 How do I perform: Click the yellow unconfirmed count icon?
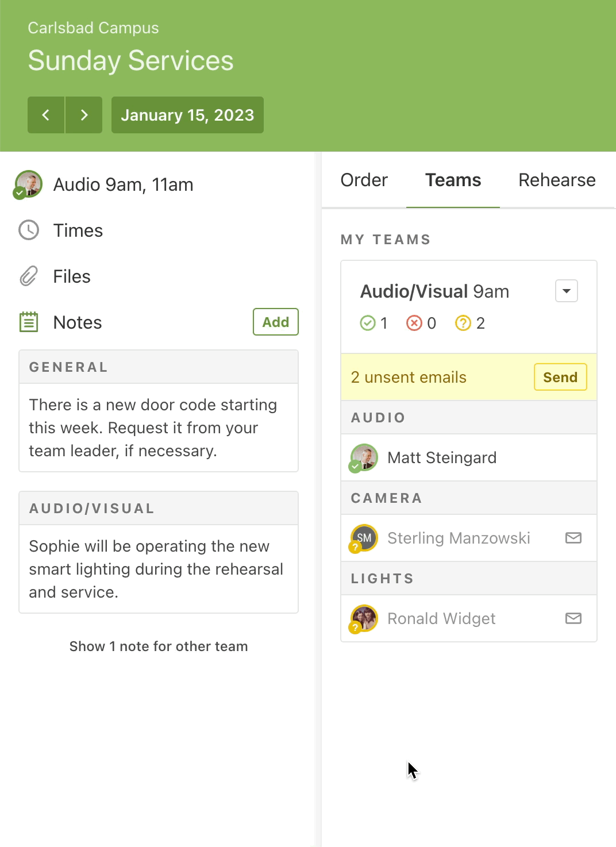tap(463, 324)
